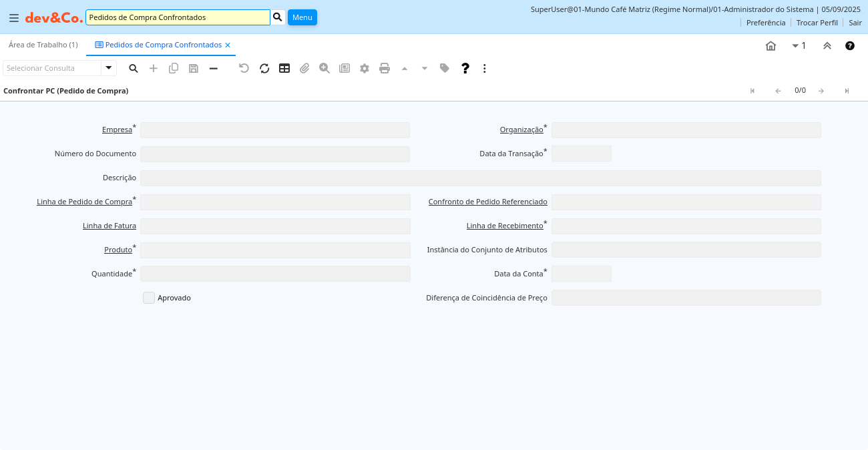
Task: Toggle the Aprovado checkbox
Action: pyautogui.click(x=149, y=298)
